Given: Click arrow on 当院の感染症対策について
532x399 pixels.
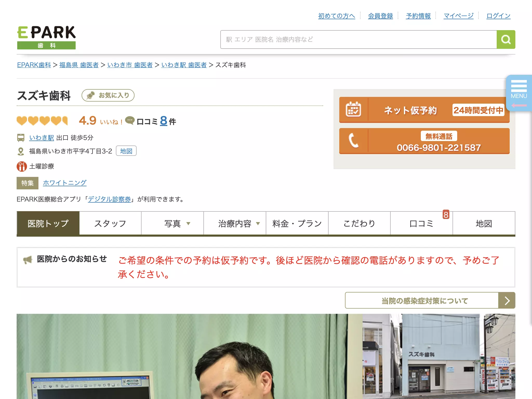Looking at the screenshot, I should pyautogui.click(x=507, y=301).
